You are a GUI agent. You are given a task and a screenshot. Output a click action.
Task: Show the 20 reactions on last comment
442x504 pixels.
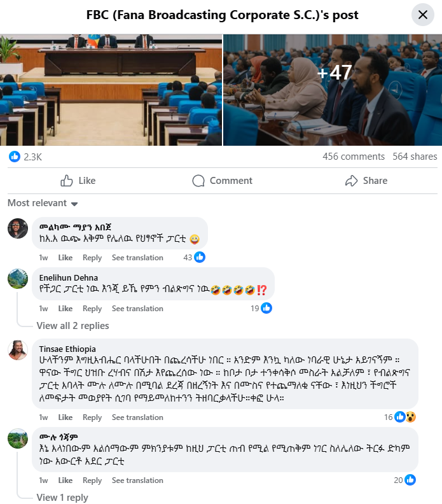pyautogui.click(x=404, y=480)
